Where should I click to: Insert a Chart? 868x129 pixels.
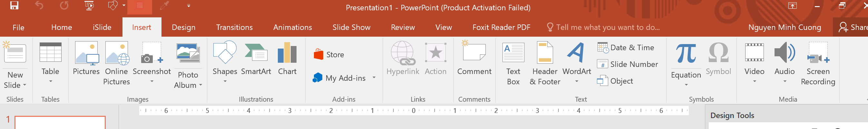click(287, 59)
